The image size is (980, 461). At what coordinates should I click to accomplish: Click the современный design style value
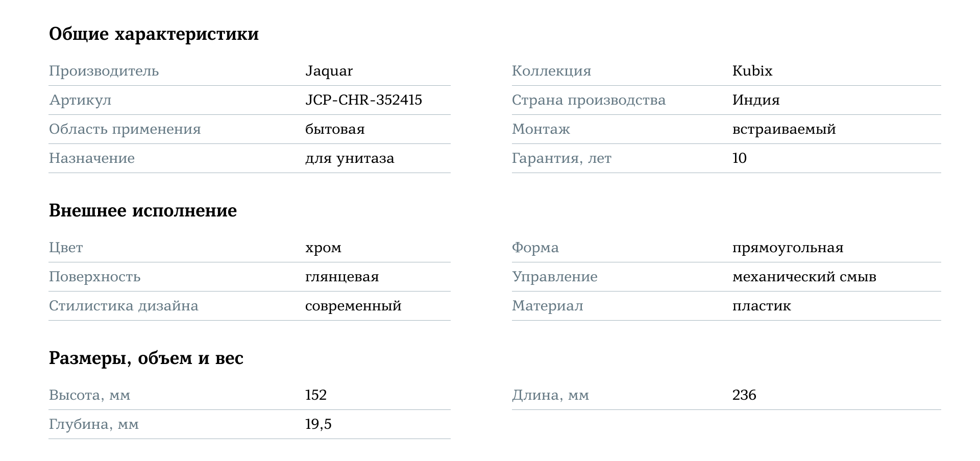point(353,306)
